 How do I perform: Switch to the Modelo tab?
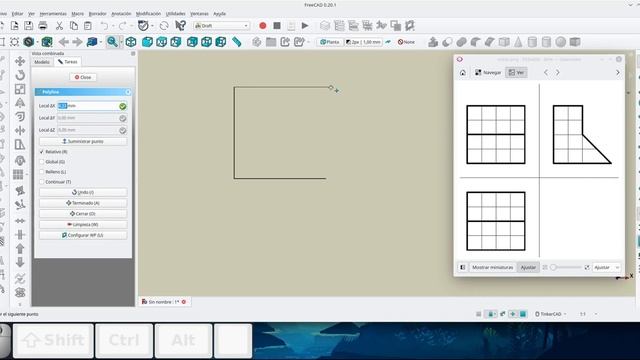coord(42,62)
